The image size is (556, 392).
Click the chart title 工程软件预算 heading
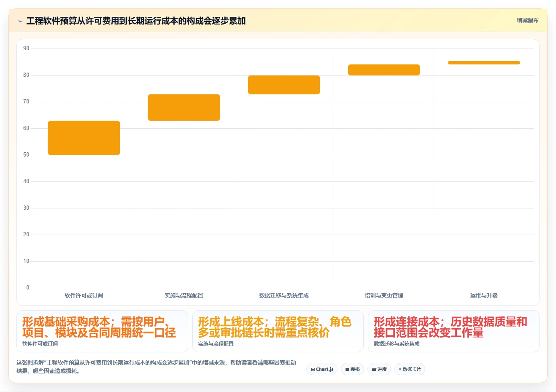tap(136, 21)
